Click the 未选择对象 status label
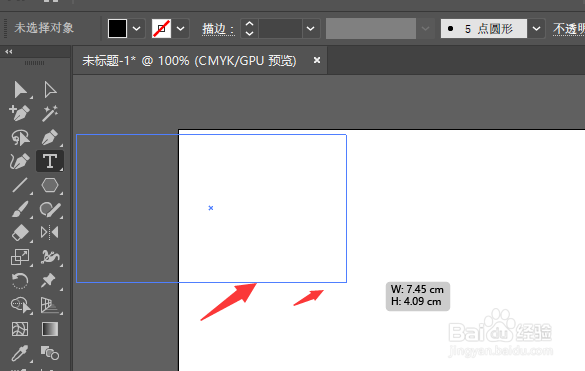The width and height of the screenshot is (585, 371). (44, 28)
